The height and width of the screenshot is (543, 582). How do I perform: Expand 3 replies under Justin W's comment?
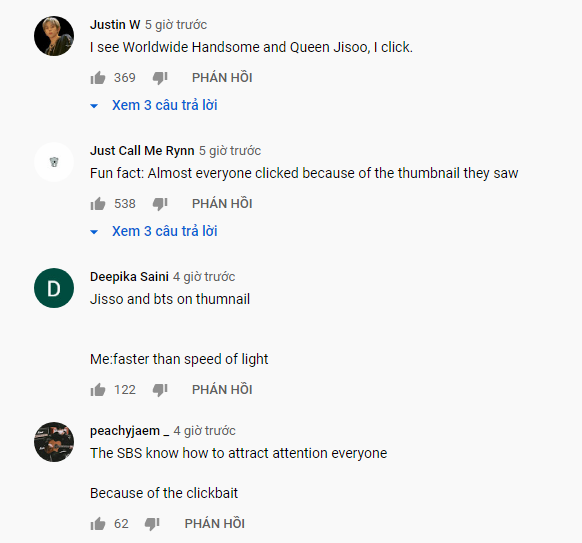(x=154, y=105)
